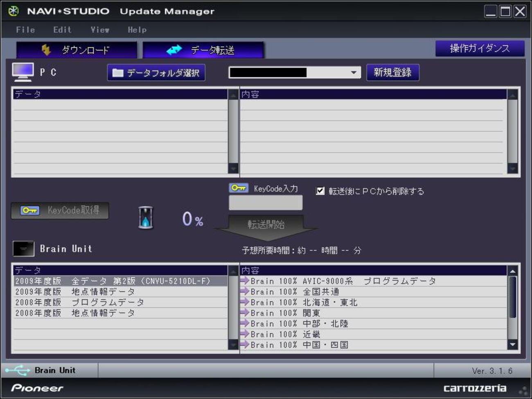Screen dimensions: 532x399
Task: Click the データフォルダ選択 button
Action: pos(156,73)
